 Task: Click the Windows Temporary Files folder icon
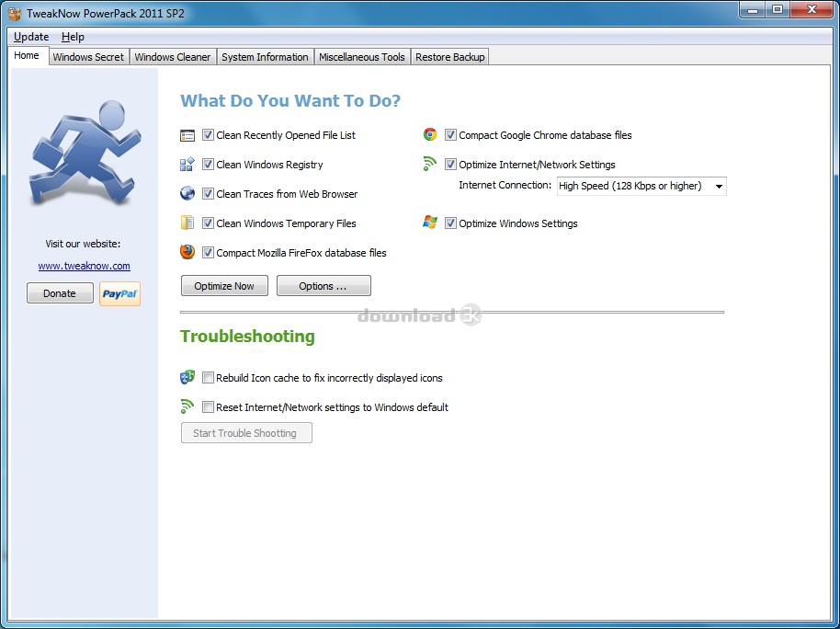coord(187,223)
